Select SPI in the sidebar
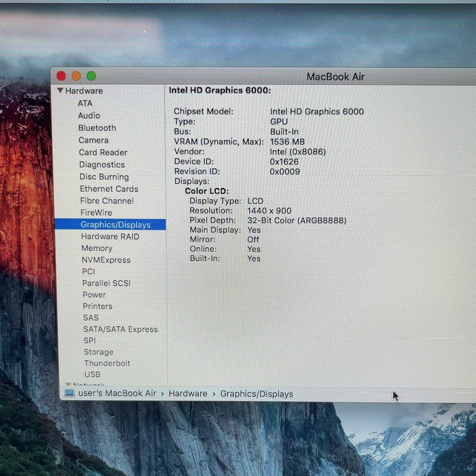Image resolution: width=476 pixels, height=476 pixels. click(x=90, y=340)
